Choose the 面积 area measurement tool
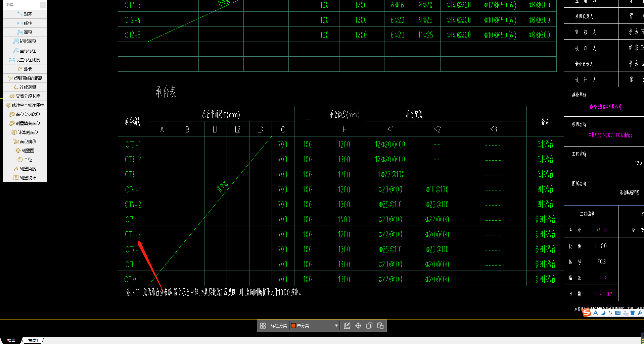Viewport: 644px width, 344px height. 25,32
